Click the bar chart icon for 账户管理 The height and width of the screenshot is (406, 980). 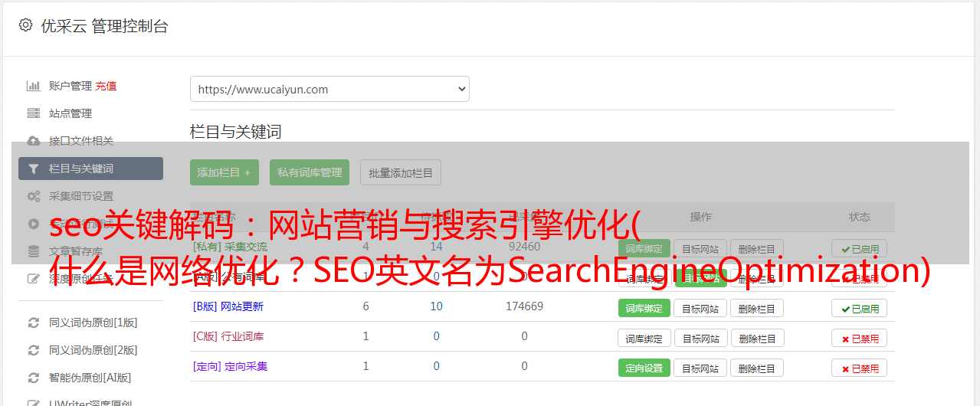tap(34, 86)
